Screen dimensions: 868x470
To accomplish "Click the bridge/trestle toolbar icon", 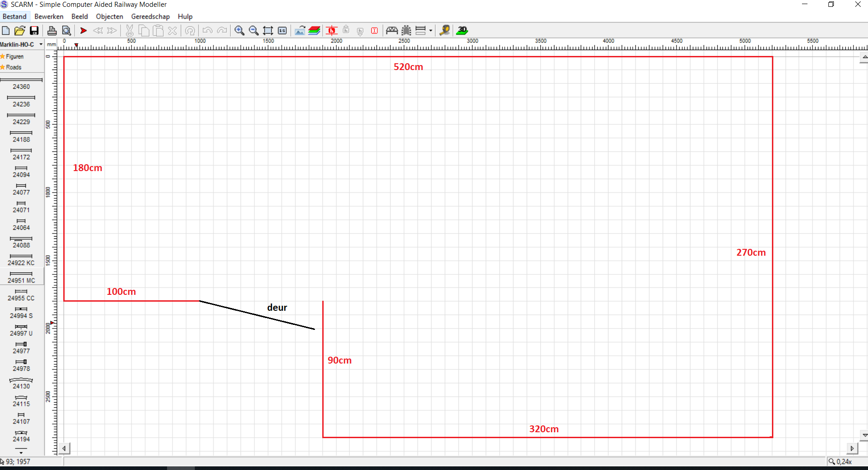I will point(392,30).
